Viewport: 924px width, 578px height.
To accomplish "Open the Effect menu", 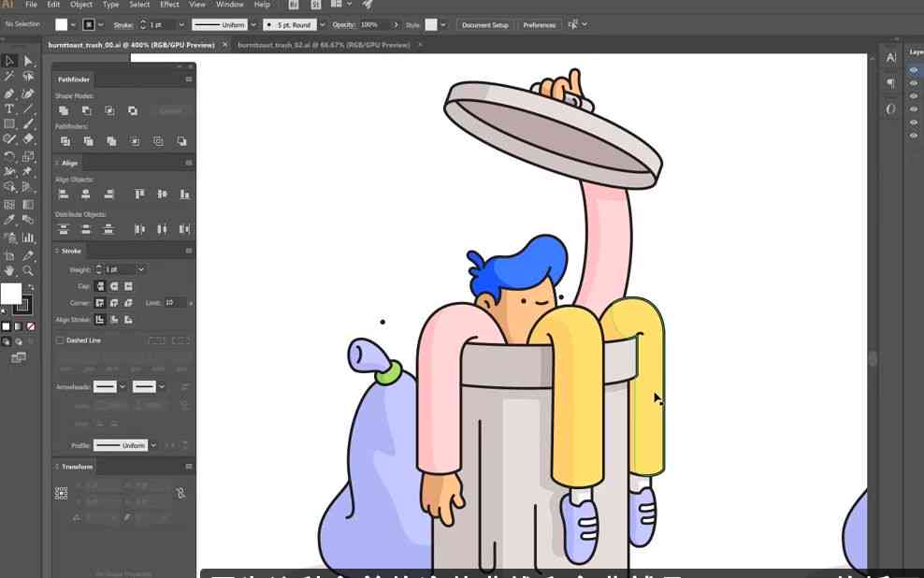I will click(169, 4).
